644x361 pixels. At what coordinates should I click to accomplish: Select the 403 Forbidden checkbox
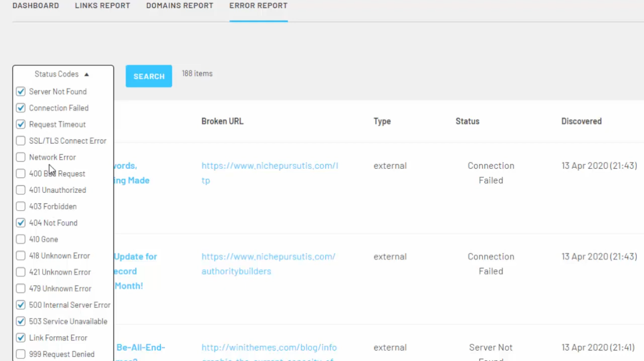pos(21,206)
